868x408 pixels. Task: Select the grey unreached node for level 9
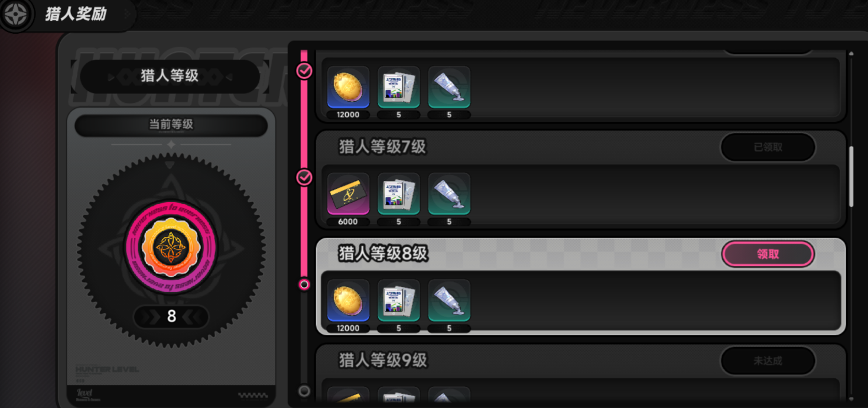coord(304,391)
